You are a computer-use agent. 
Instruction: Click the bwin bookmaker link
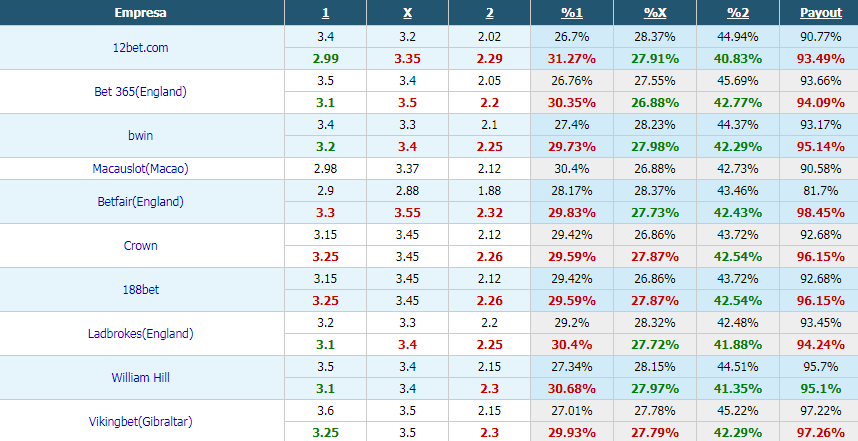(x=141, y=136)
